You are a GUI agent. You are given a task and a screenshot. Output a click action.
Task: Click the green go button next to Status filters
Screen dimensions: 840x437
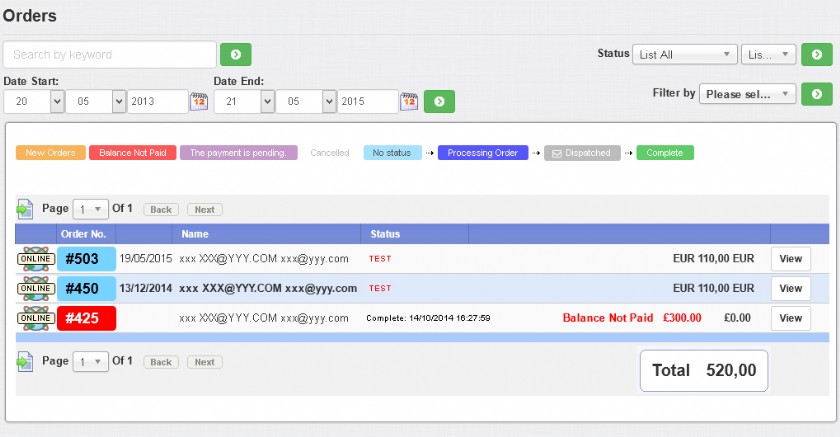(x=816, y=55)
